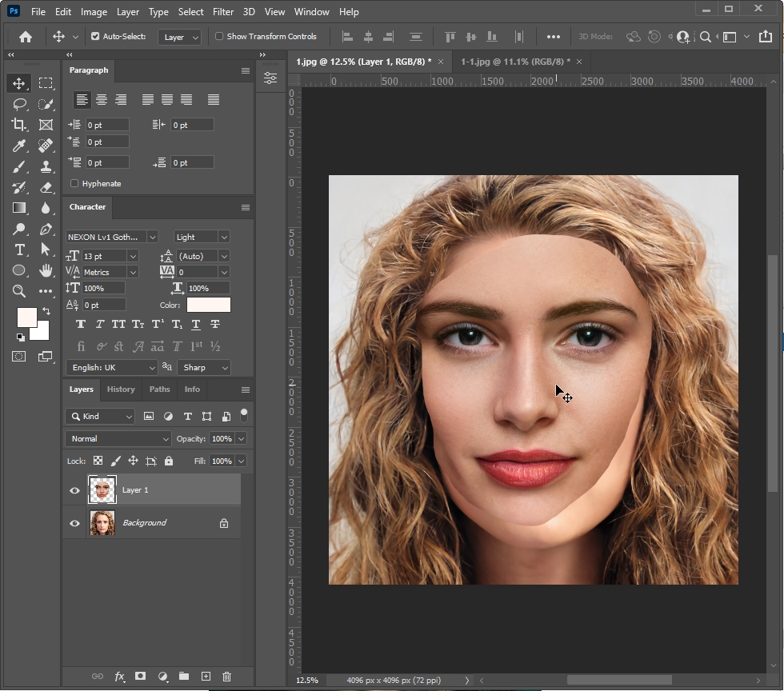
Task: Select the Lasso tool
Action: [19, 104]
